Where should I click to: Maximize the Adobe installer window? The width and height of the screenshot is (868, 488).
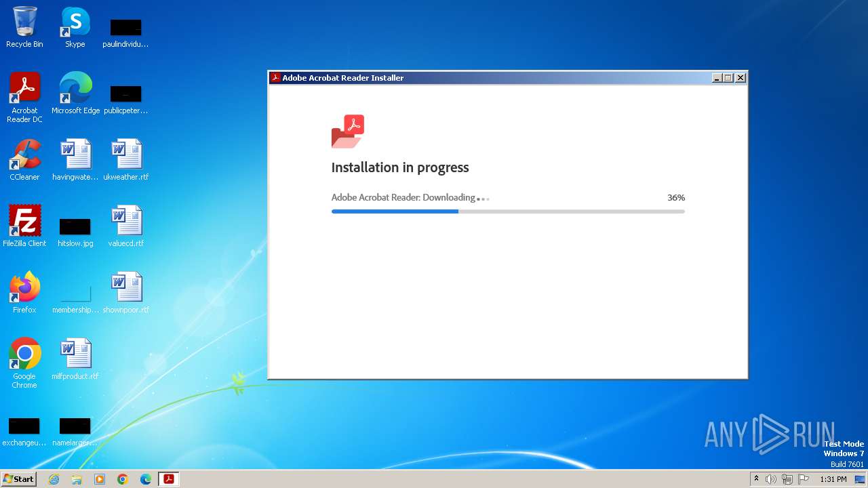point(728,78)
